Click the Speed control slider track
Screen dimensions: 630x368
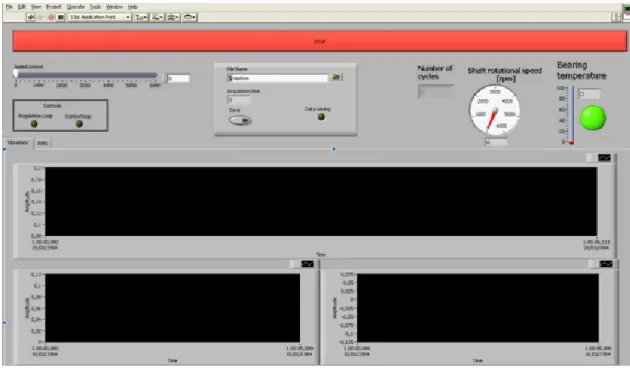(86, 75)
